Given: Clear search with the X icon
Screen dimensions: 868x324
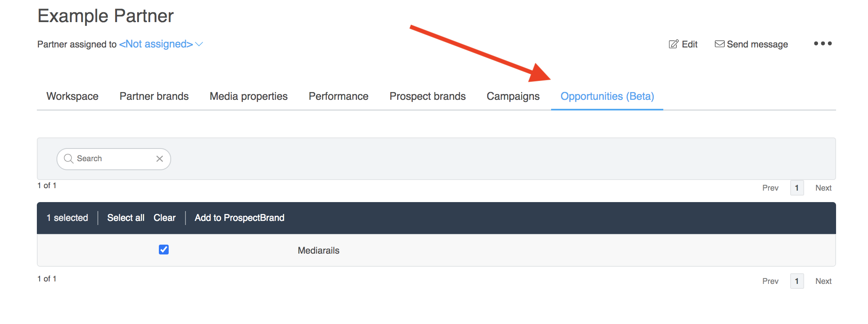Looking at the screenshot, I should pyautogui.click(x=160, y=159).
